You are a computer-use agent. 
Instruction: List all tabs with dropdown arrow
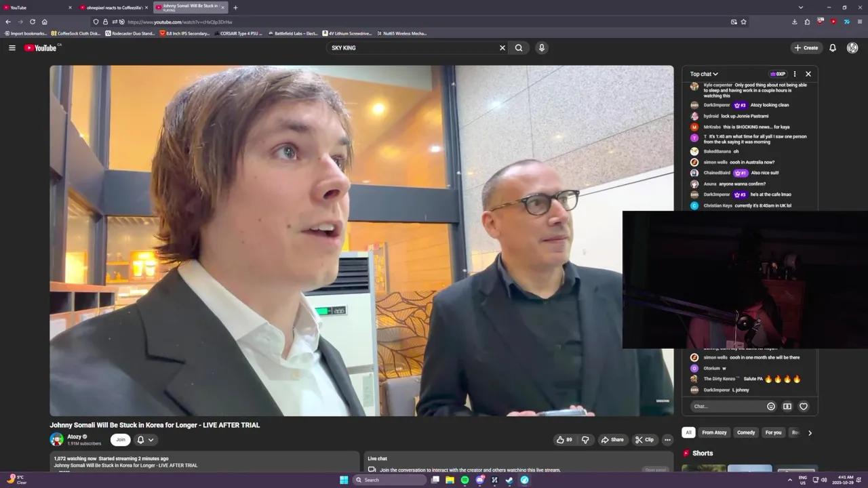click(800, 7)
